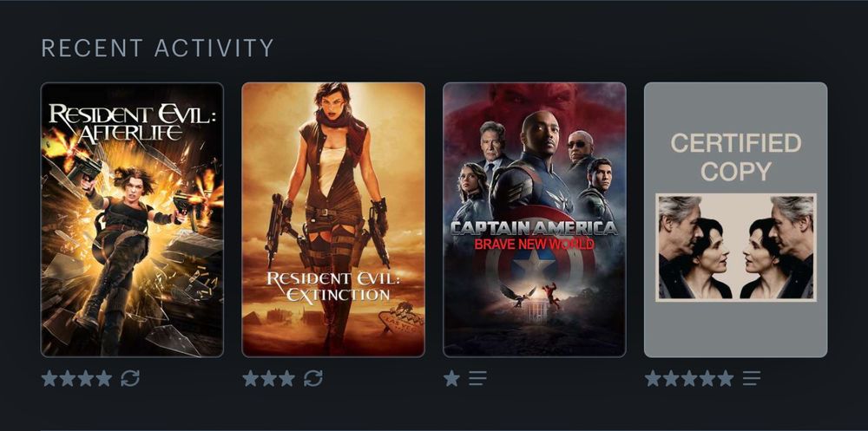Click the Recent Activity section heading
Screen dimensions: 868x431
point(158,49)
